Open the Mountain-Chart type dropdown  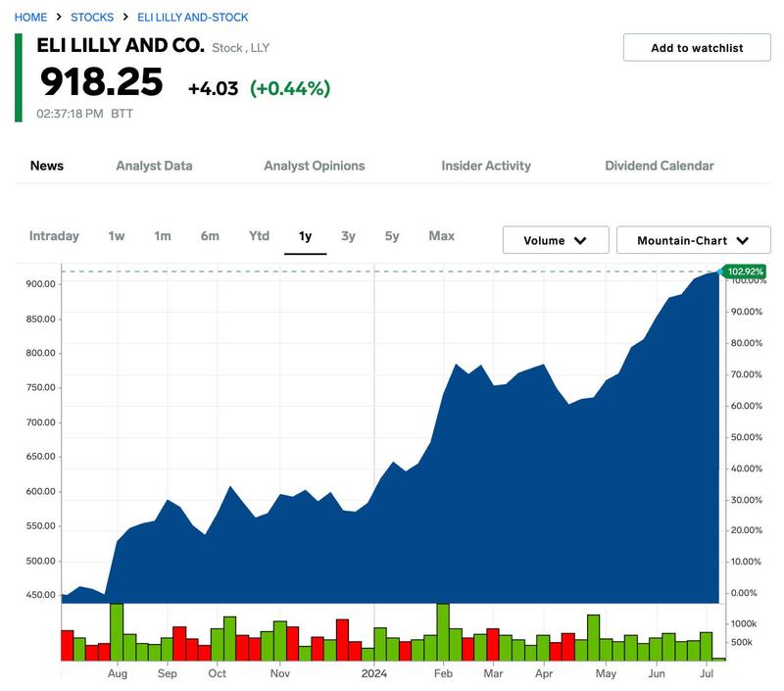[694, 240]
